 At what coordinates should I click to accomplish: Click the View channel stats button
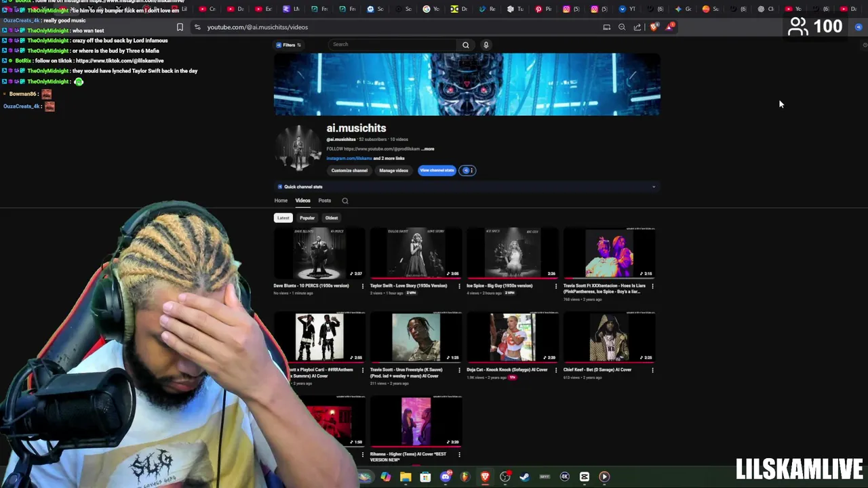[437, 170]
